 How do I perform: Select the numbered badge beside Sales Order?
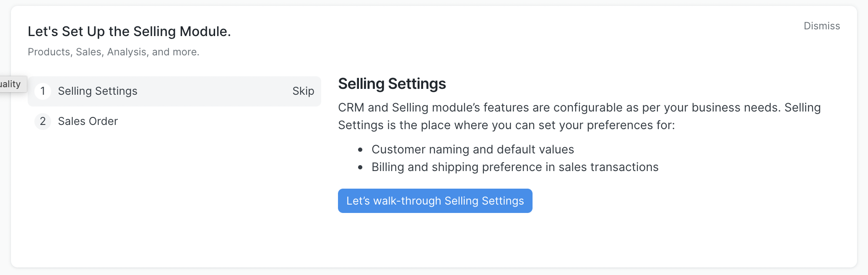(x=42, y=122)
